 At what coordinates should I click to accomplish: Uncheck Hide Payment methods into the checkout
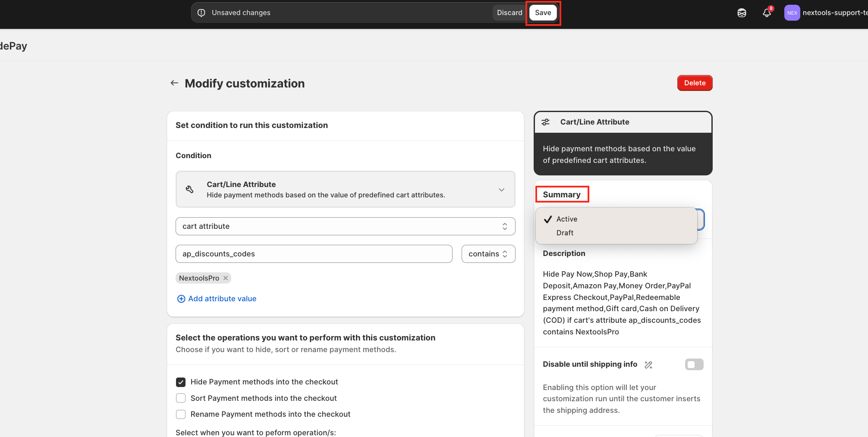pyautogui.click(x=181, y=382)
